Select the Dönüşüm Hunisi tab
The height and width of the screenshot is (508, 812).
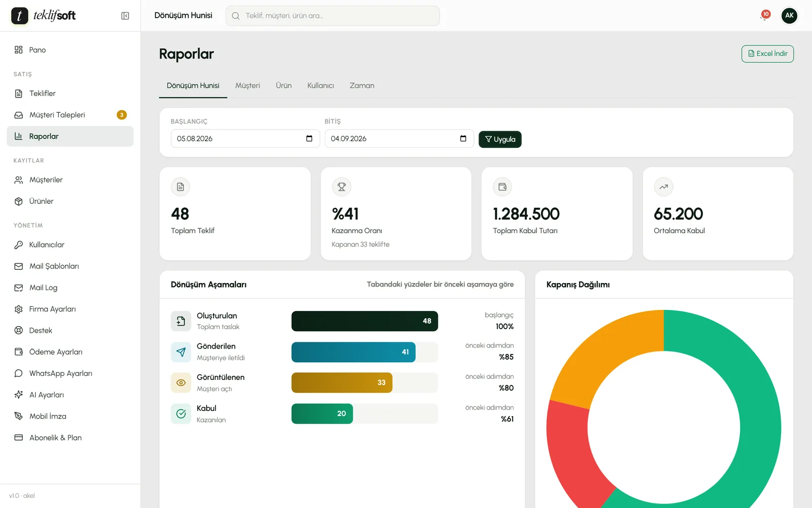pyautogui.click(x=193, y=86)
